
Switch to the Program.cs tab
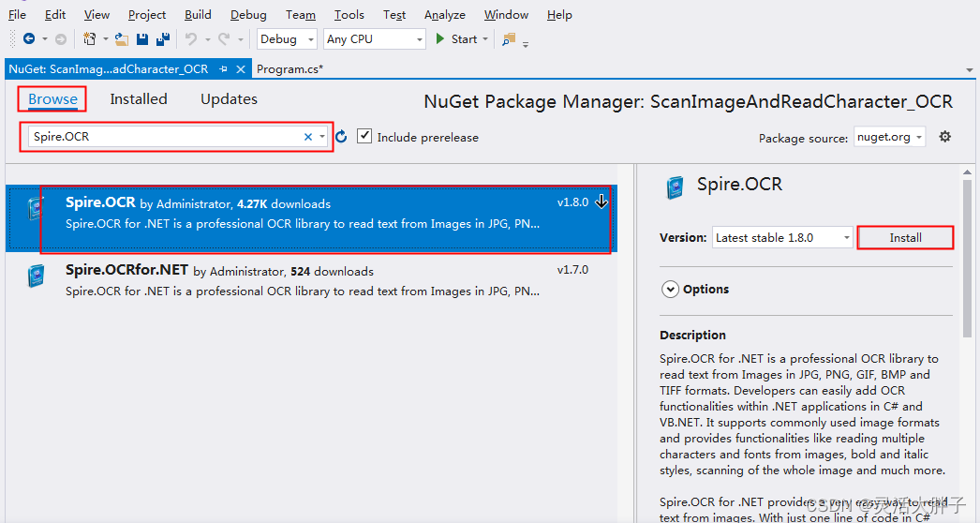click(x=290, y=69)
